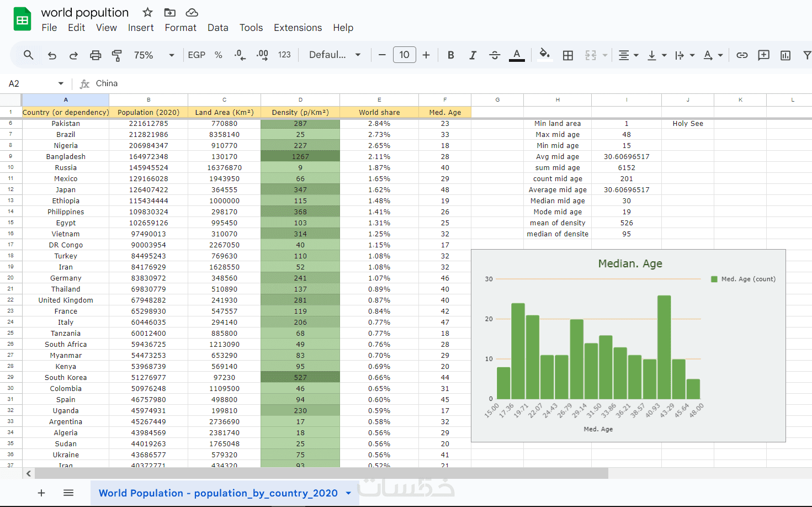Decrease font size with minus button
The width and height of the screenshot is (812, 507).
pyautogui.click(x=382, y=55)
